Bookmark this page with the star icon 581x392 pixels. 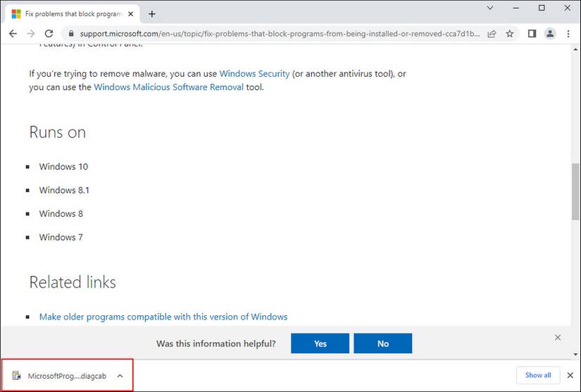coord(510,34)
